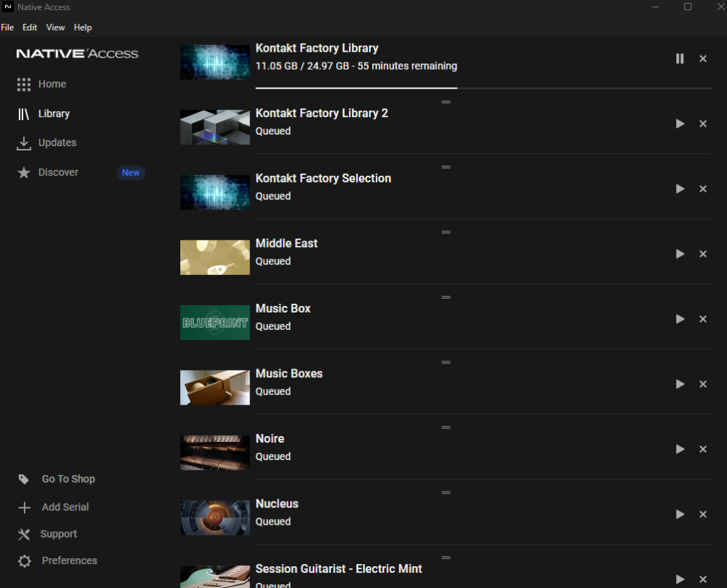Start Kontakt Factory Selection download
Image resolution: width=727 pixels, height=588 pixels.
click(x=680, y=189)
